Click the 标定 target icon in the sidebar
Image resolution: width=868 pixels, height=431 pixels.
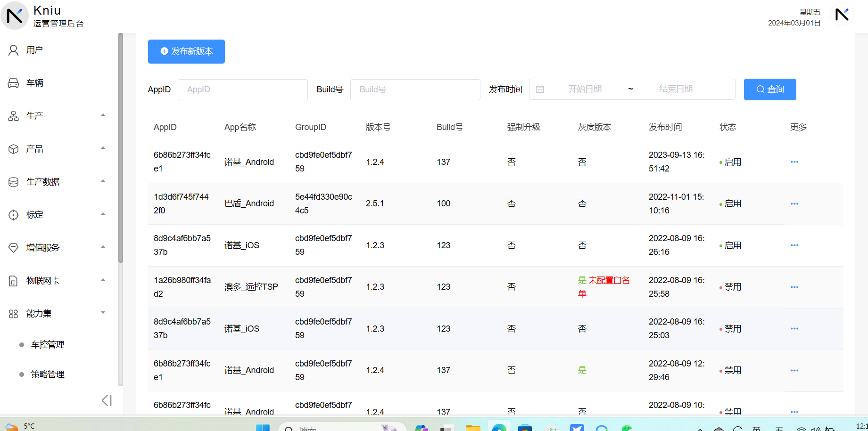[14, 215]
